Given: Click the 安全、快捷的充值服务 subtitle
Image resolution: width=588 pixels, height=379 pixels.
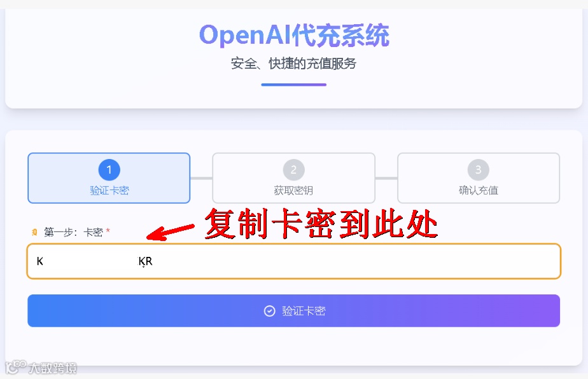Looking at the screenshot, I should coord(293,64).
